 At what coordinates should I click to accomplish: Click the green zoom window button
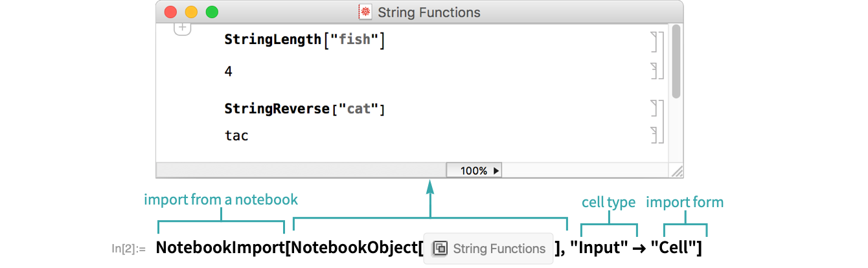212,12
